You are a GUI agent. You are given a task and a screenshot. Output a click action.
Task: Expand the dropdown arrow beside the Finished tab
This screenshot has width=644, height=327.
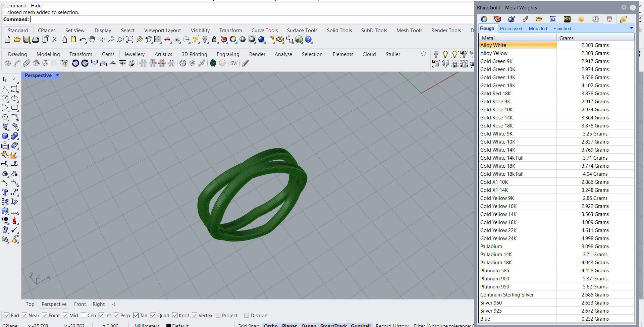coord(632,28)
